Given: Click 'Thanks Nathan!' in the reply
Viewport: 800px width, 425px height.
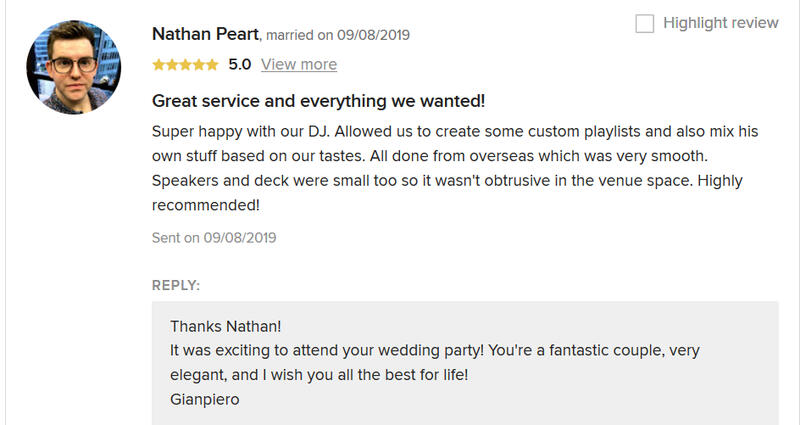Looking at the screenshot, I should 226,327.
